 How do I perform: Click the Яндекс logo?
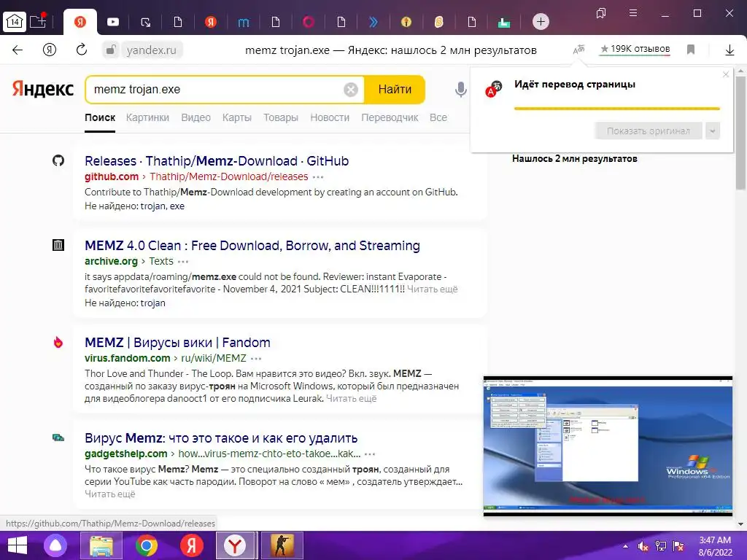(x=43, y=89)
